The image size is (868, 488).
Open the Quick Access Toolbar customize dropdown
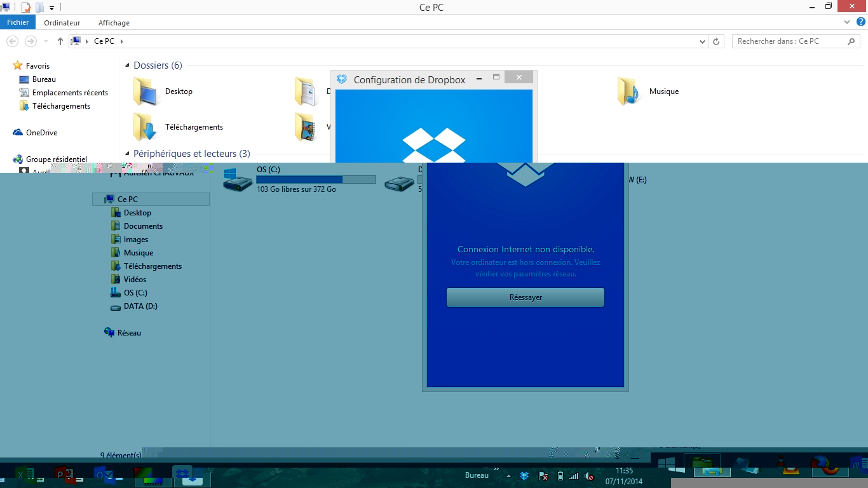pos(51,8)
